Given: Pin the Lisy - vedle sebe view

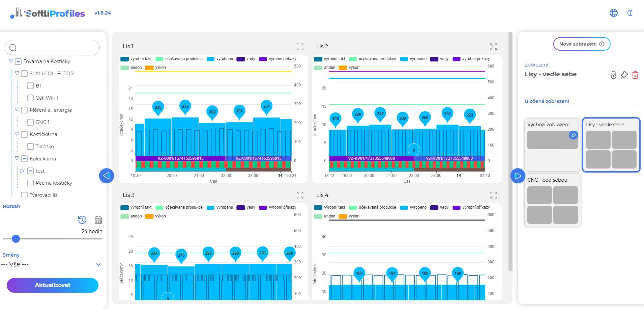Looking at the screenshot, I should [624, 75].
